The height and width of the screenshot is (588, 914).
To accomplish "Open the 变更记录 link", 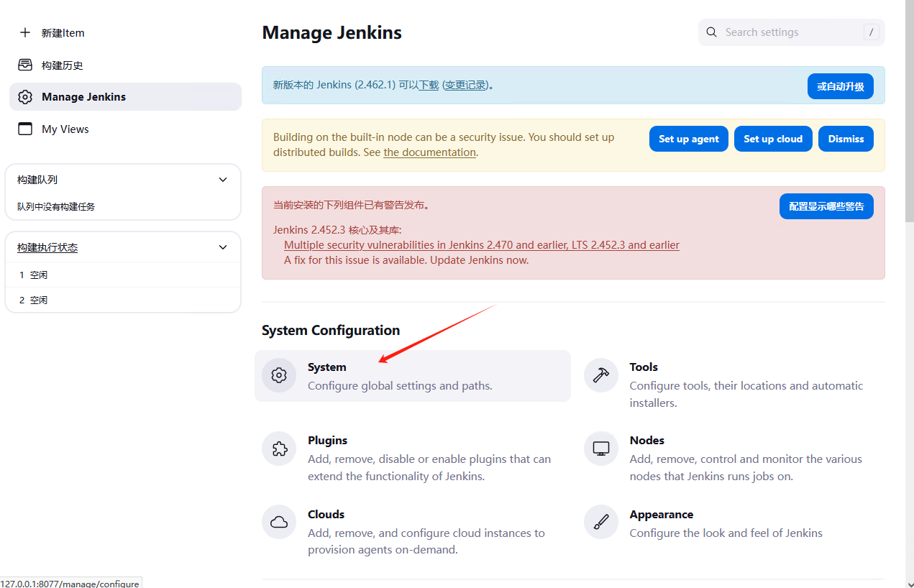I will [x=465, y=85].
